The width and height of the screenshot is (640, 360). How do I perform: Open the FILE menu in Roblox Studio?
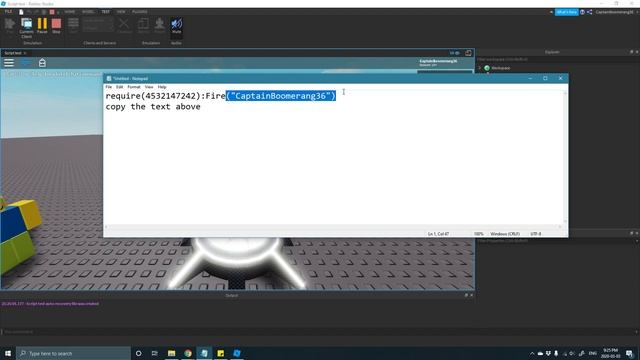pyautogui.click(x=8, y=12)
